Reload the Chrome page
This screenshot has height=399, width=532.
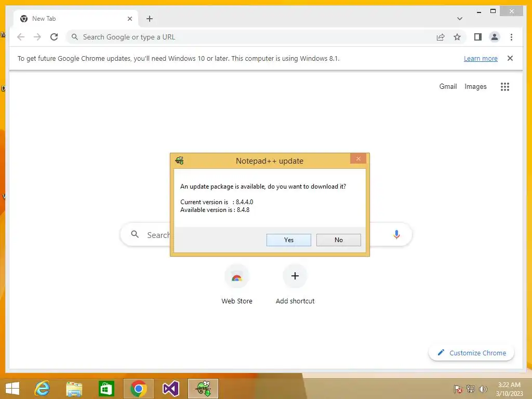click(54, 37)
